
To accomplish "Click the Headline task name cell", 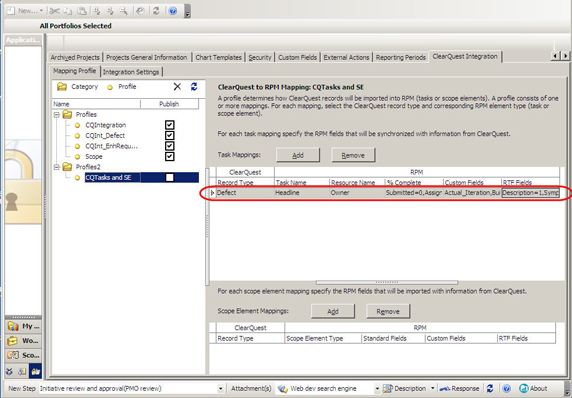I will point(302,193).
